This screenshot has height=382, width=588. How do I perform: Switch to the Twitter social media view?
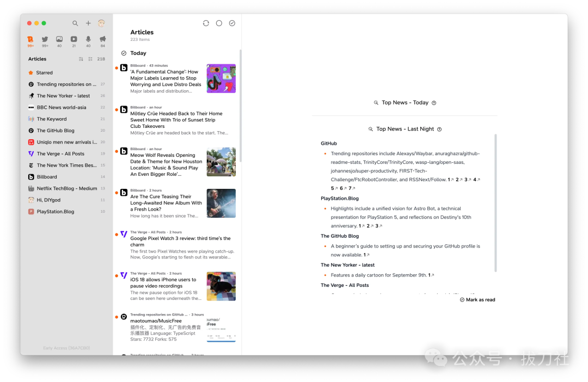[45, 41]
